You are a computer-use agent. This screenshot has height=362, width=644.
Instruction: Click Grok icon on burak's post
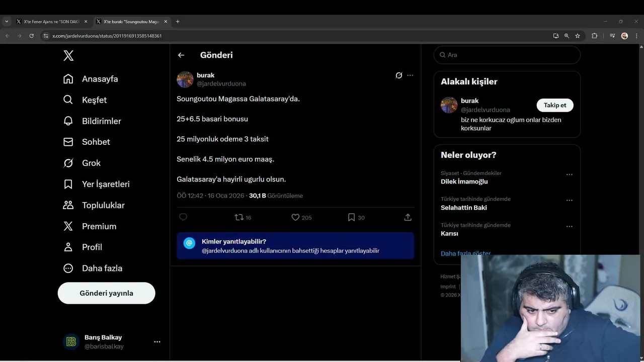(398, 75)
